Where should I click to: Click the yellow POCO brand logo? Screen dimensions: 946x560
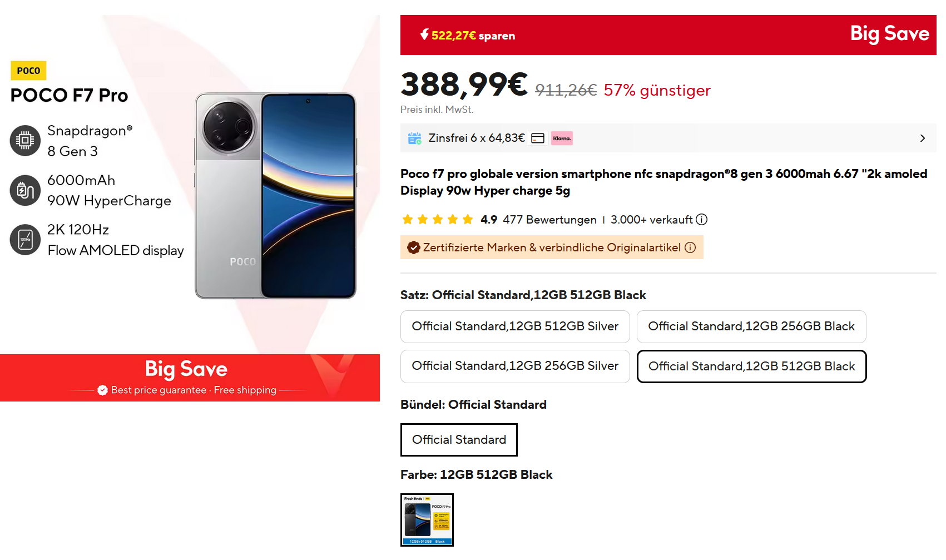pos(28,71)
